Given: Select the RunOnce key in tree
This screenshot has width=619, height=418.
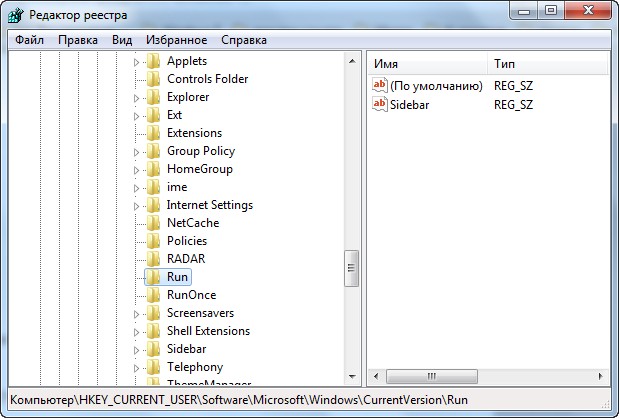Looking at the screenshot, I should tap(191, 295).
